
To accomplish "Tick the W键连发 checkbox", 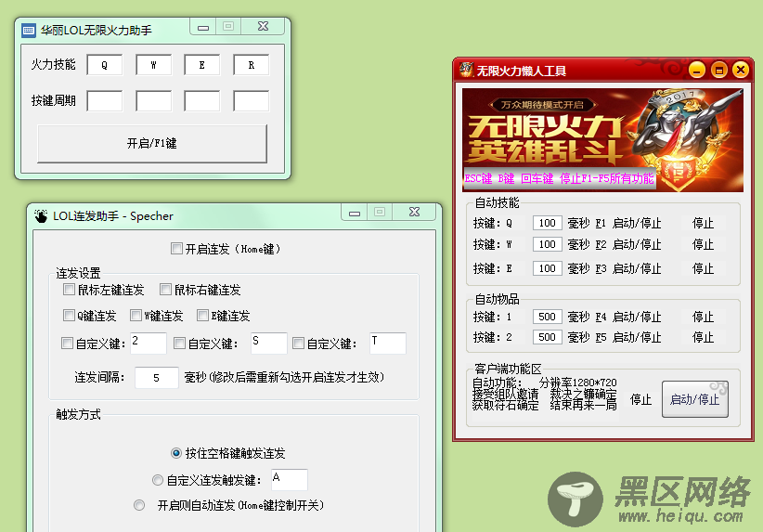I will coord(136,316).
